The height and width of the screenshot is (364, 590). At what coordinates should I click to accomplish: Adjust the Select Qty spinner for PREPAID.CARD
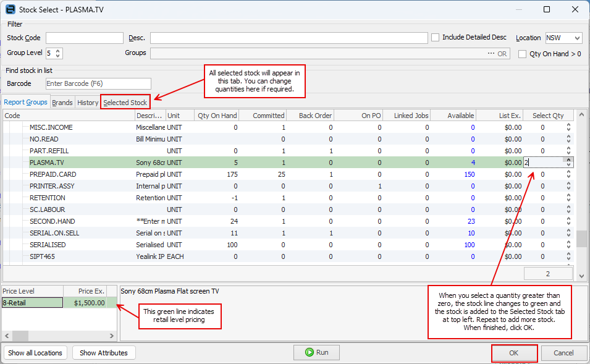coord(568,174)
